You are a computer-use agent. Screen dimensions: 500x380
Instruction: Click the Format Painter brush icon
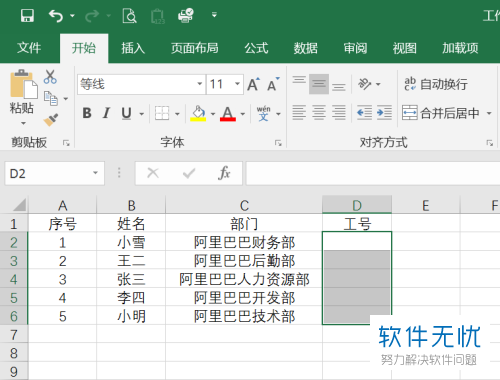(x=51, y=120)
